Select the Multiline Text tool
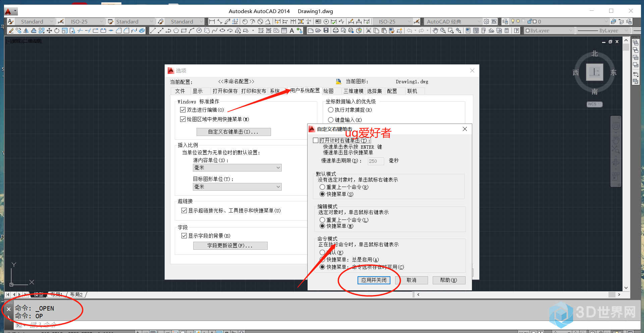 point(291,31)
